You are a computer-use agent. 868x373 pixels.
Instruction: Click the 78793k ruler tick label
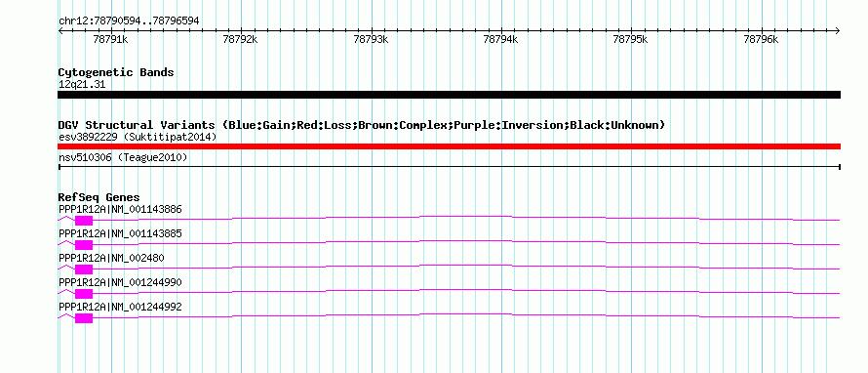[372, 39]
